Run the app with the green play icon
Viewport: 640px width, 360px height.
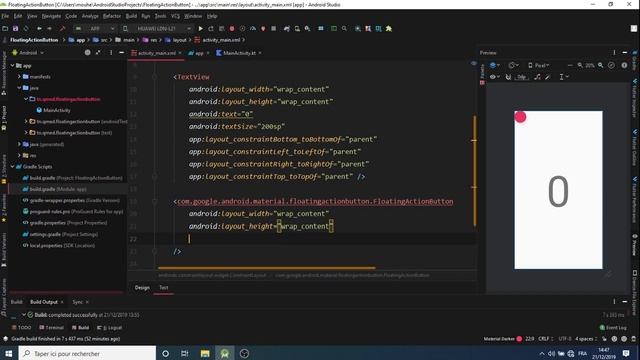(200, 29)
